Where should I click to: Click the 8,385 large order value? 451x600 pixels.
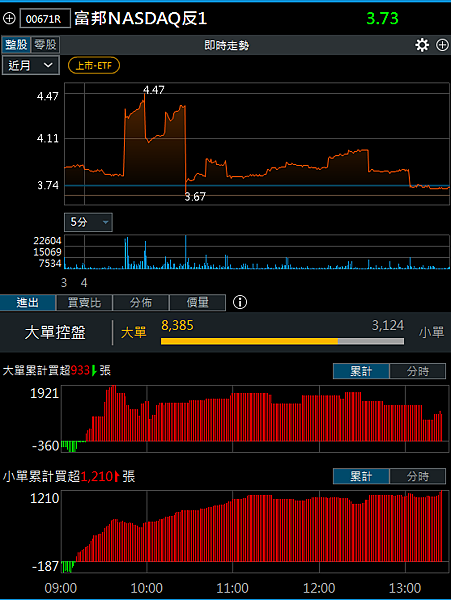tap(177, 325)
